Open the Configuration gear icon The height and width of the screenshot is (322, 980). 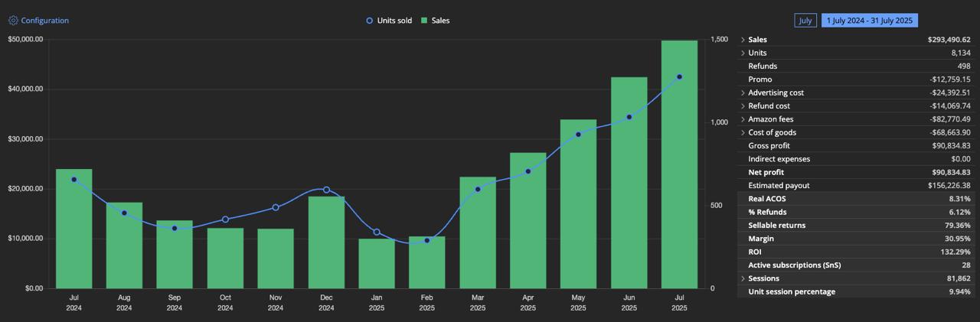tap(13, 21)
